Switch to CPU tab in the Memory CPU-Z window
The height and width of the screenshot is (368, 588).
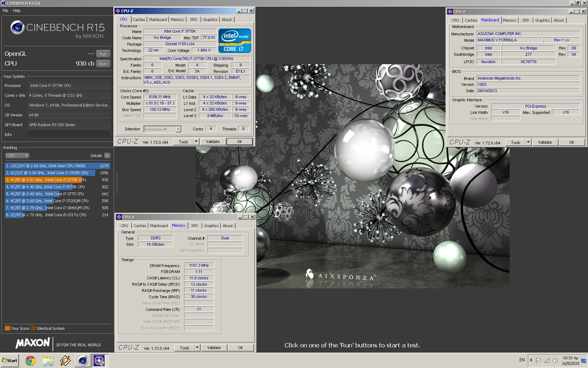[125, 226]
